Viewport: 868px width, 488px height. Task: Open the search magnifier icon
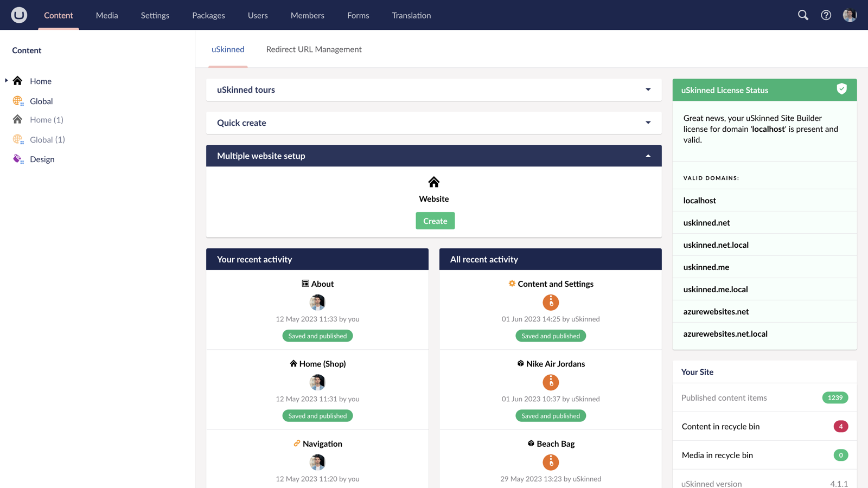pos(803,15)
